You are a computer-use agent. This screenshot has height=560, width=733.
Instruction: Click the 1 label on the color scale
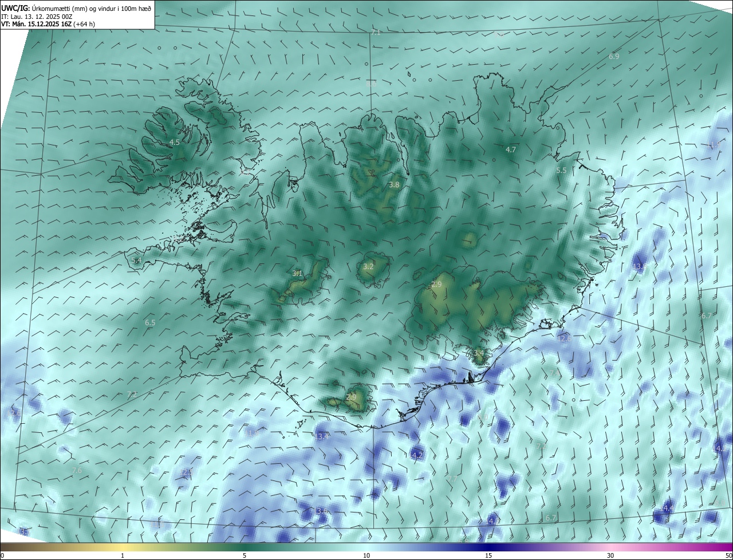pos(123,555)
